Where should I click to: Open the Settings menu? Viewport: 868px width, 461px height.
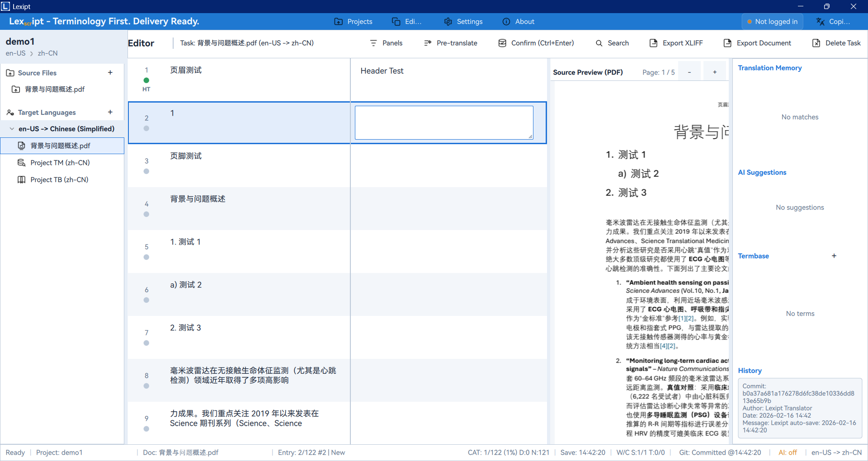click(463, 21)
